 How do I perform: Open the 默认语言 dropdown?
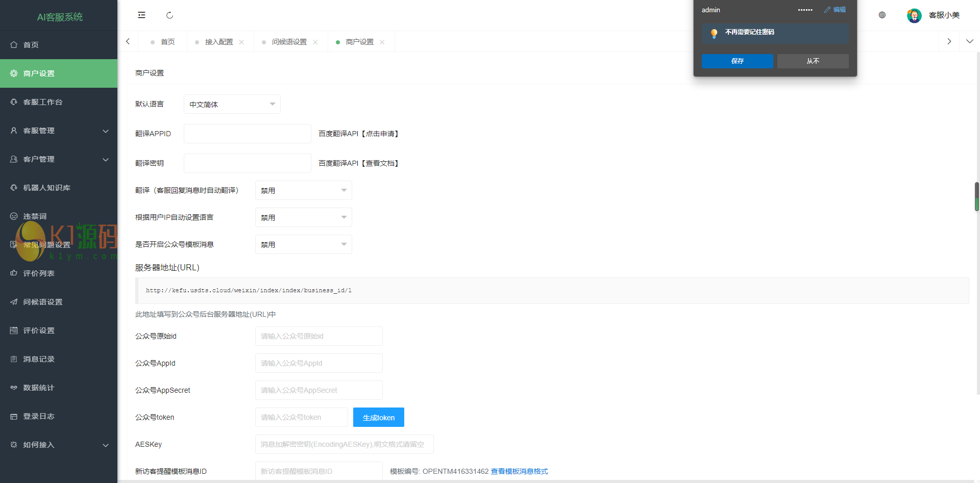(232, 104)
